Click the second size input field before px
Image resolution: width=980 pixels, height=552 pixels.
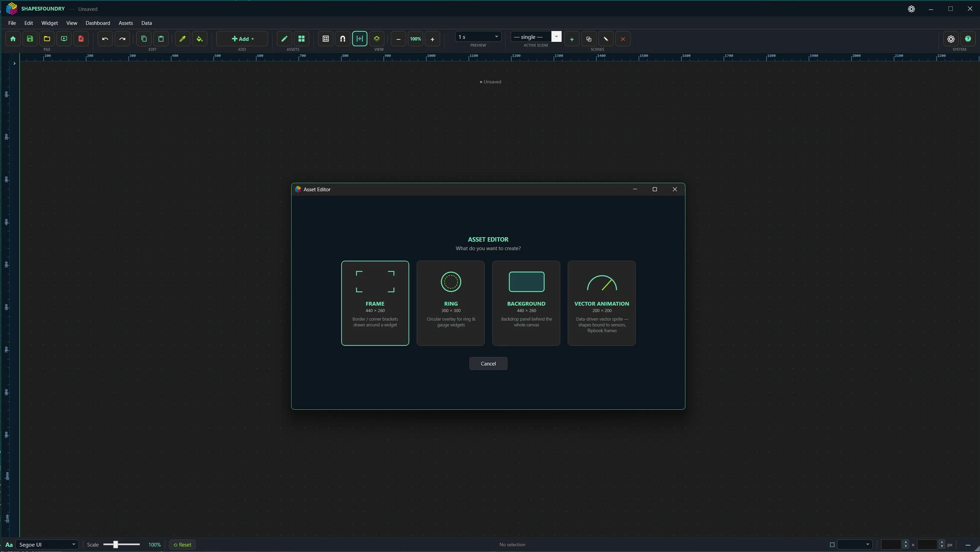pos(928,544)
